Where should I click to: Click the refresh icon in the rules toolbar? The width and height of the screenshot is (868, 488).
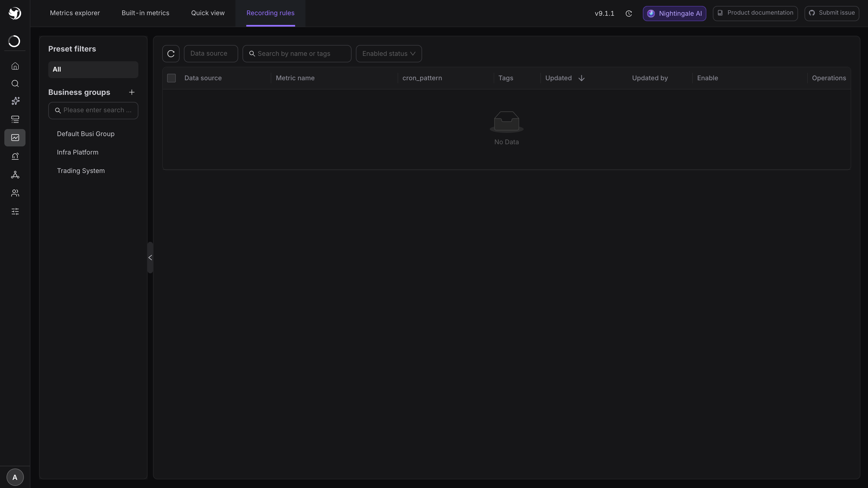point(171,54)
